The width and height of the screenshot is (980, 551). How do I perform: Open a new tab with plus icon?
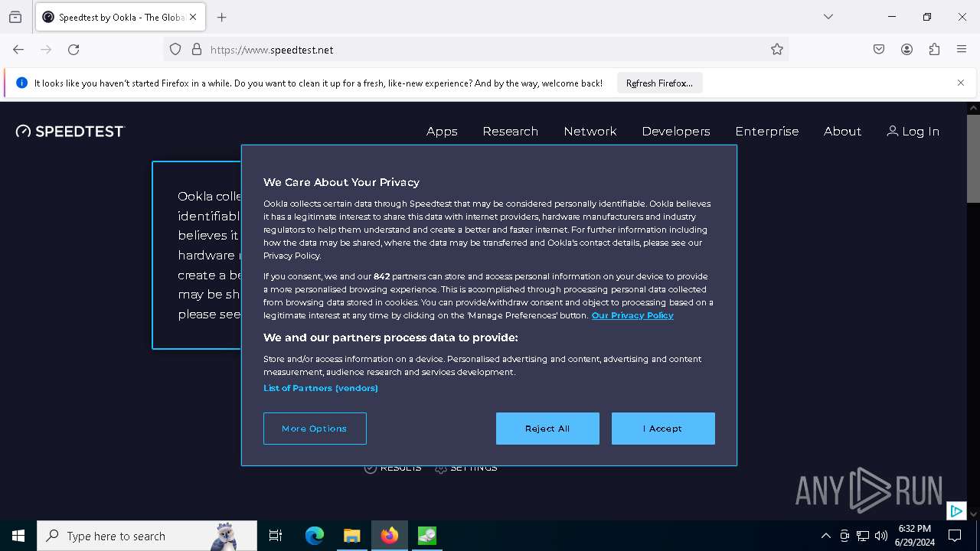coord(221,17)
